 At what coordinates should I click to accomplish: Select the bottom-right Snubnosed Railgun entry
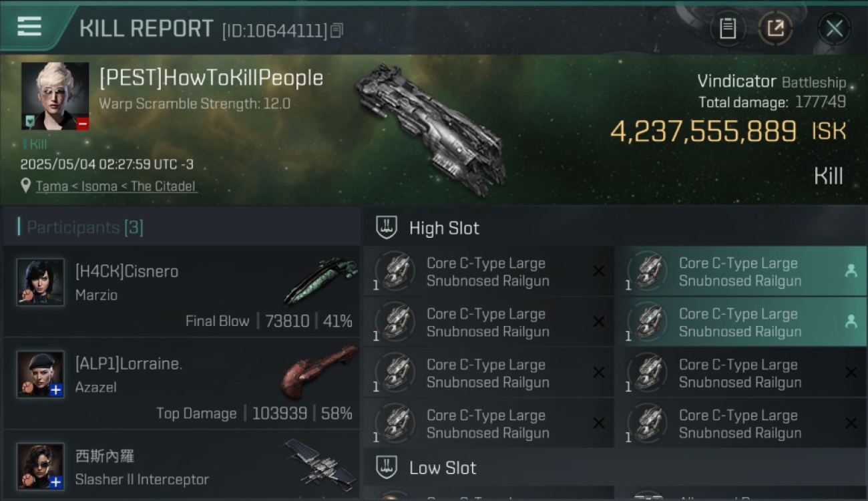point(740,424)
